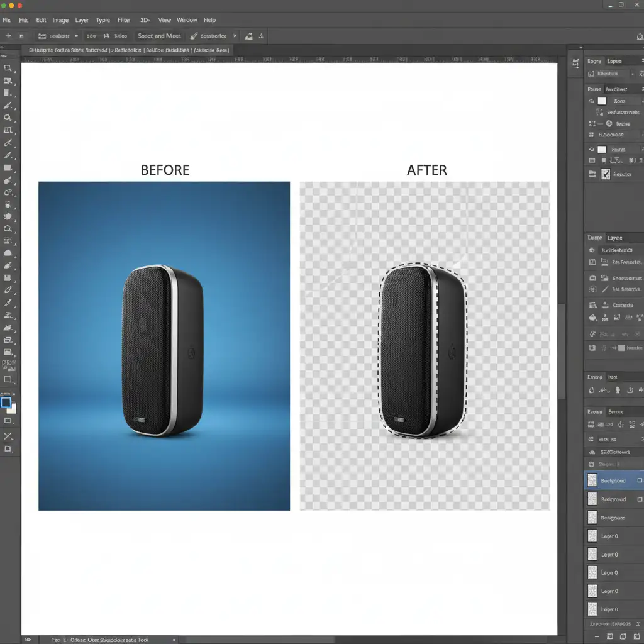Select the Zoom magnifier tool in left toolbar

pos(8,118)
